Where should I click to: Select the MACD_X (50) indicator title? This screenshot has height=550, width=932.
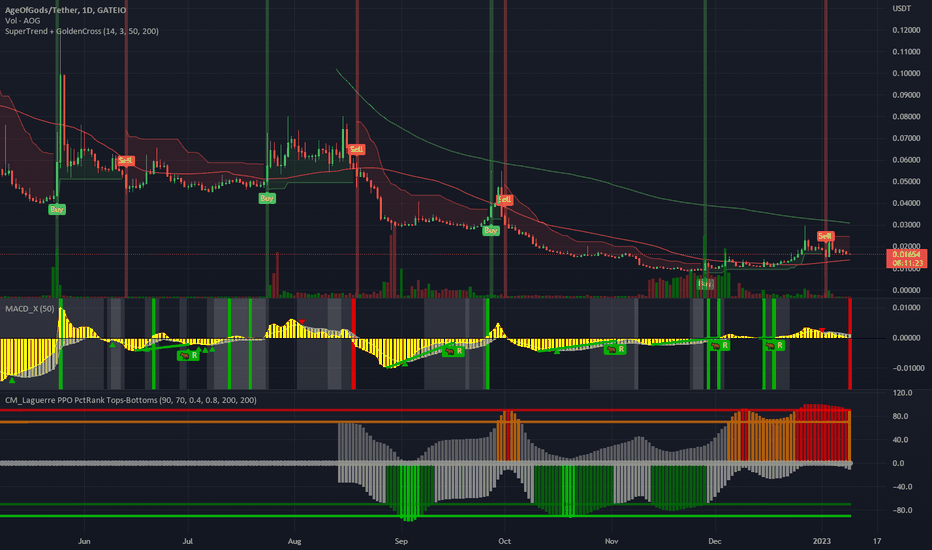(x=30, y=309)
